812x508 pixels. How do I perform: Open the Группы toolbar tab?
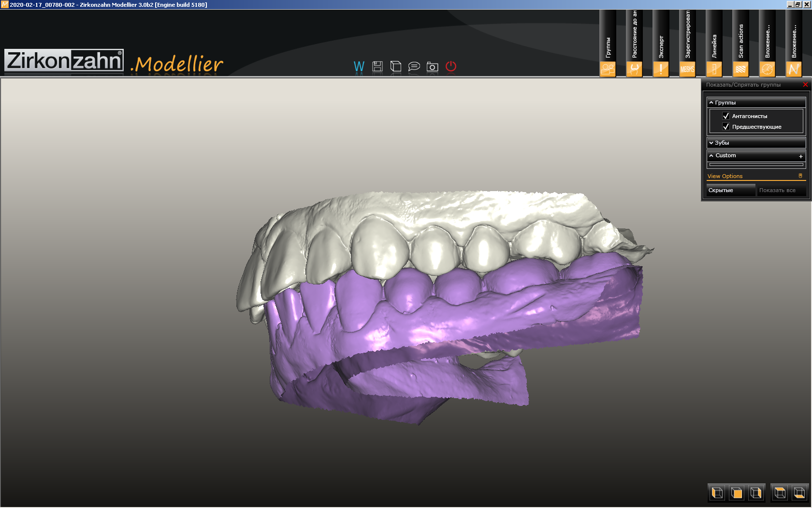click(x=608, y=69)
